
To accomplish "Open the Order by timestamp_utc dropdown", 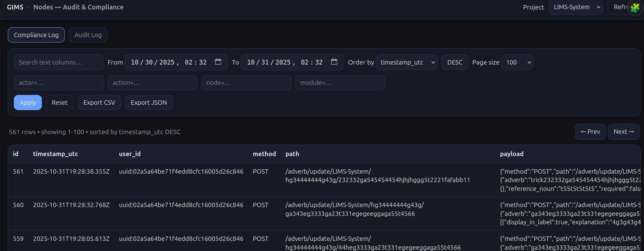I will point(406,62).
